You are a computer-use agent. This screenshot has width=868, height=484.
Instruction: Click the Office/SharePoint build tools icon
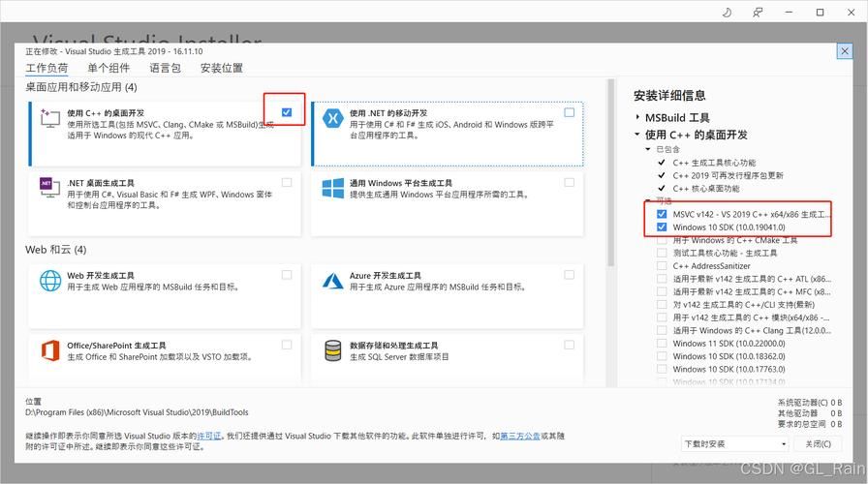coord(49,350)
